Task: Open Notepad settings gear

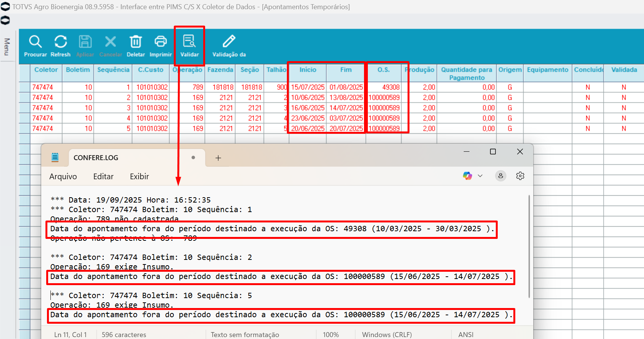Action: click(x=520, y=176)
